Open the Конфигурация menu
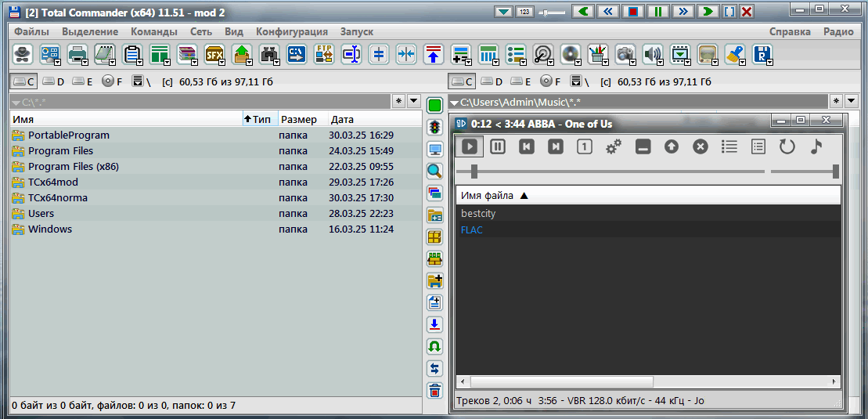 pyautogui.click(x=292, y=31)
